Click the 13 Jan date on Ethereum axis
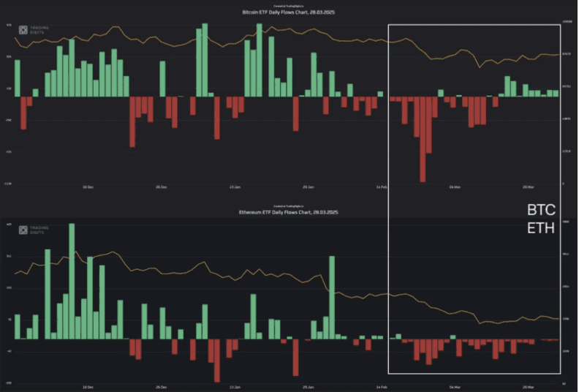This screenshot has height=392, width=579. (x=235, y=387)
